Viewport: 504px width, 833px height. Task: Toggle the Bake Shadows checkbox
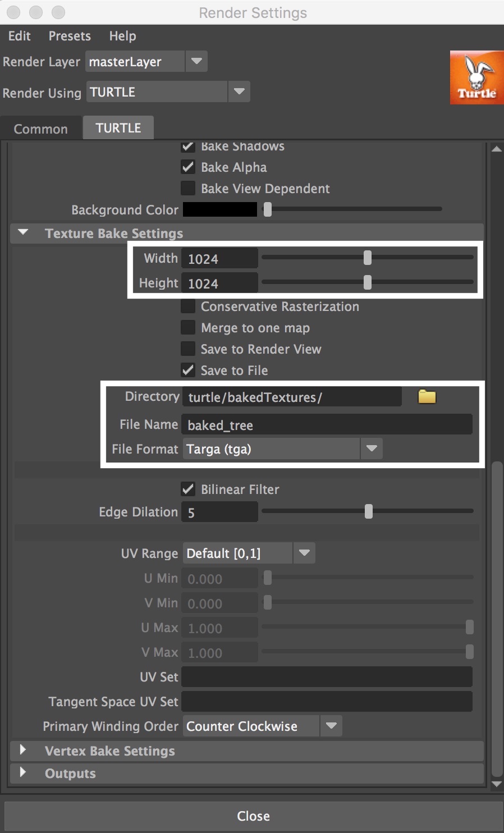[x=188, y=147]
